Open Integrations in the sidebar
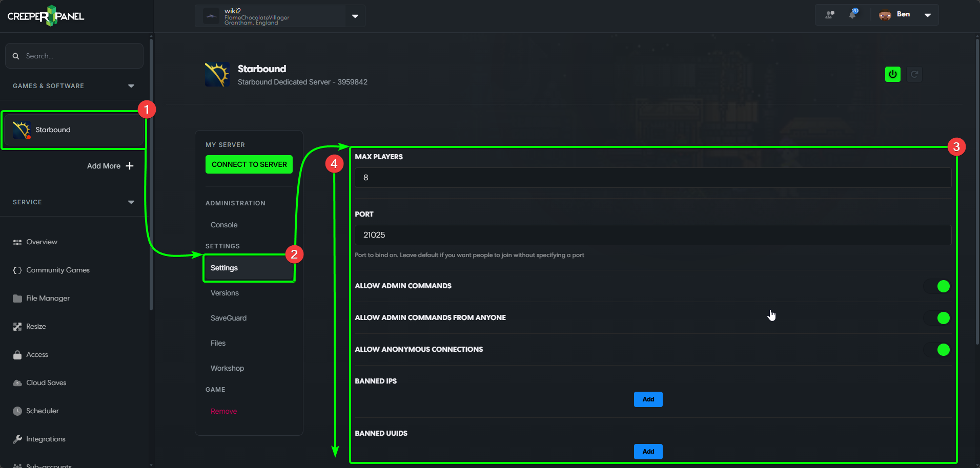 (x=46, y=439)
